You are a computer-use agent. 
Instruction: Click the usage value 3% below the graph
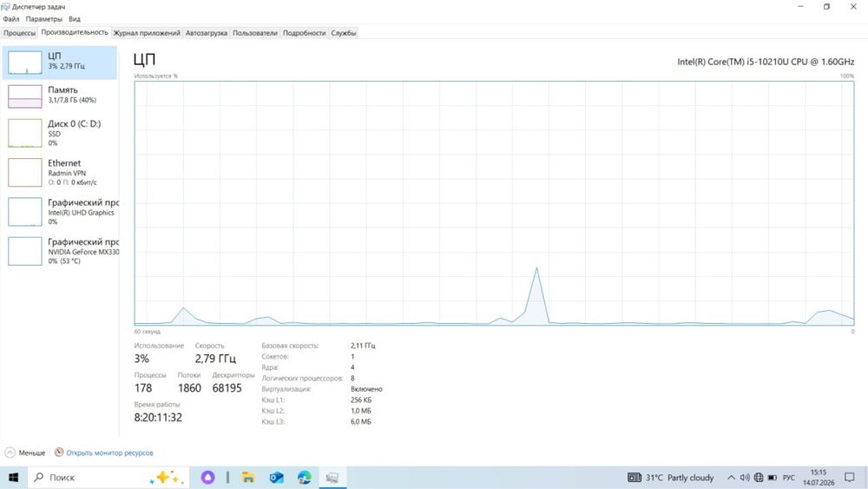tap(141, 359)
